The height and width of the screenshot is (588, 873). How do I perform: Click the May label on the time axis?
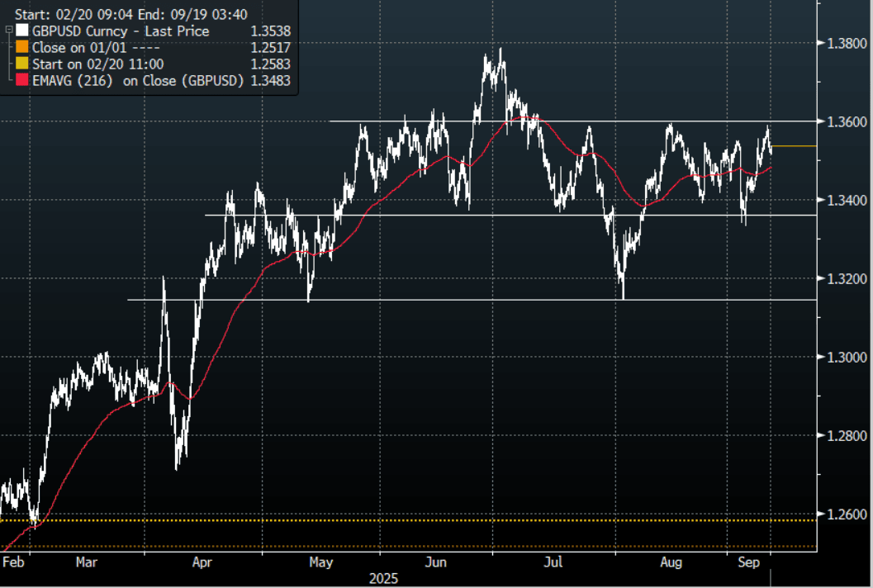tap(320, 562)
